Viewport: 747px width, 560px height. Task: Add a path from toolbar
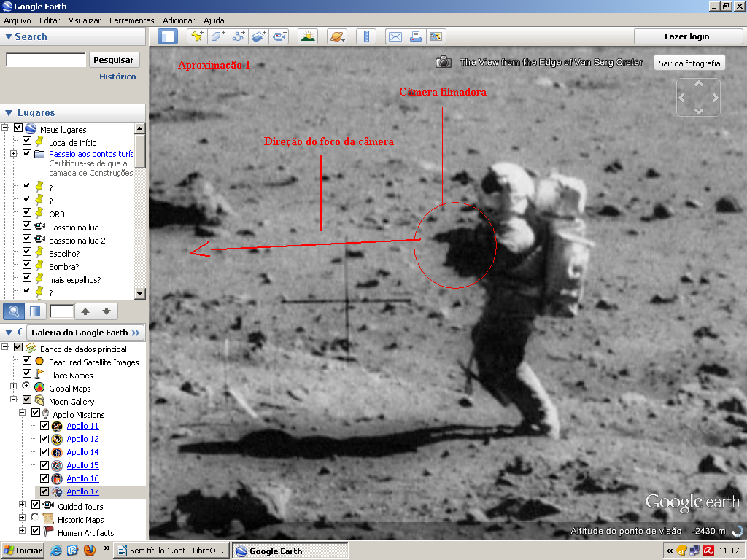(239, 36)
